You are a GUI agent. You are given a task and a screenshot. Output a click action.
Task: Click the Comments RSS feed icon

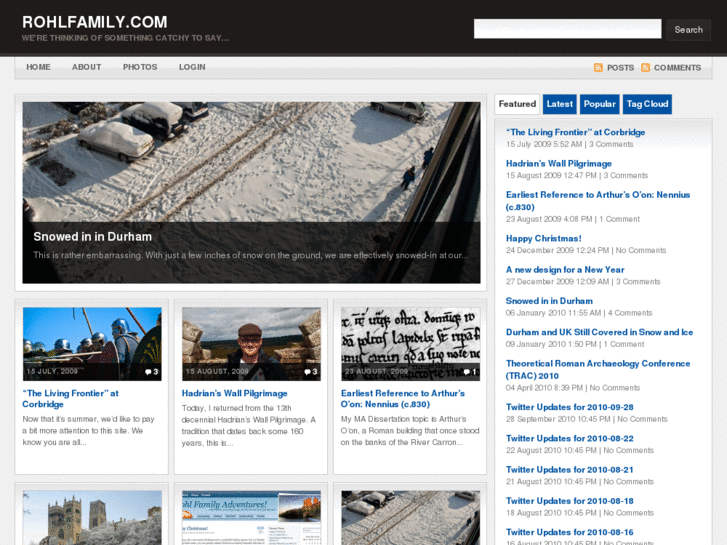(645, 68)
